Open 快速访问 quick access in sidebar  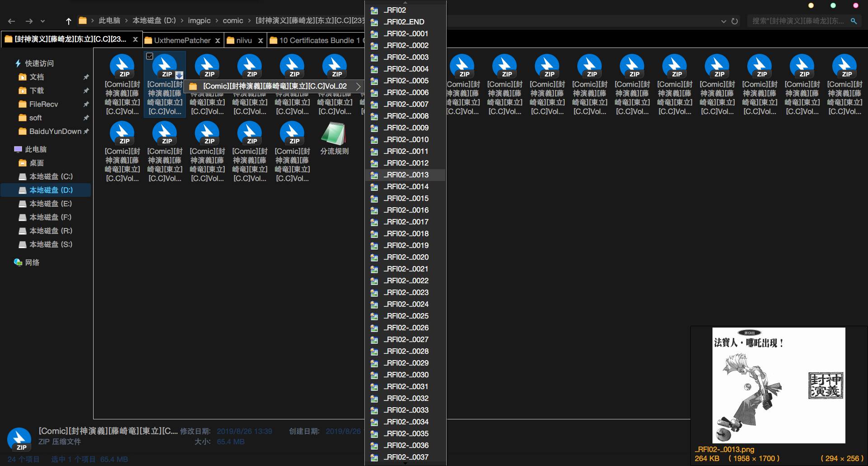coord(39,63)
